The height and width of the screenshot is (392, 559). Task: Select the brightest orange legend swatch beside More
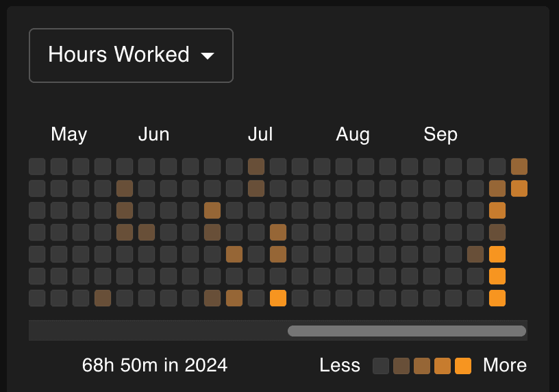463,366
